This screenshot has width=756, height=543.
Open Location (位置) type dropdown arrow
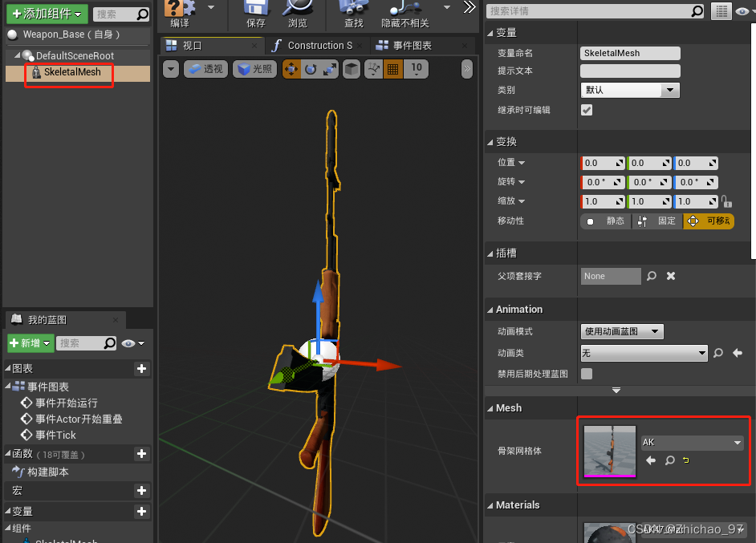click(521, 163)
